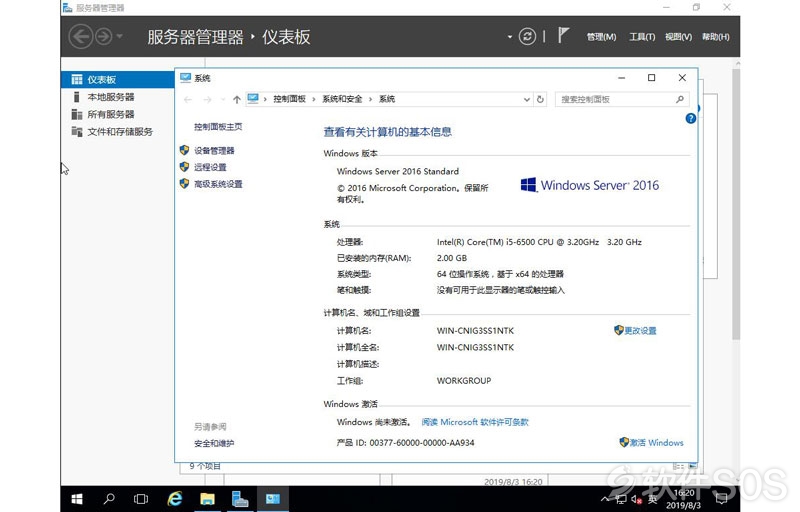Open the Windows Start button

(x=77, y=499)
